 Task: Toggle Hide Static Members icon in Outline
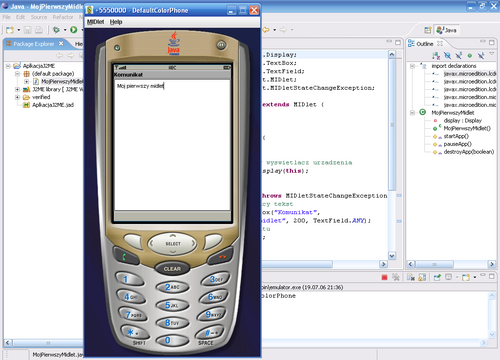coord(459,55)
